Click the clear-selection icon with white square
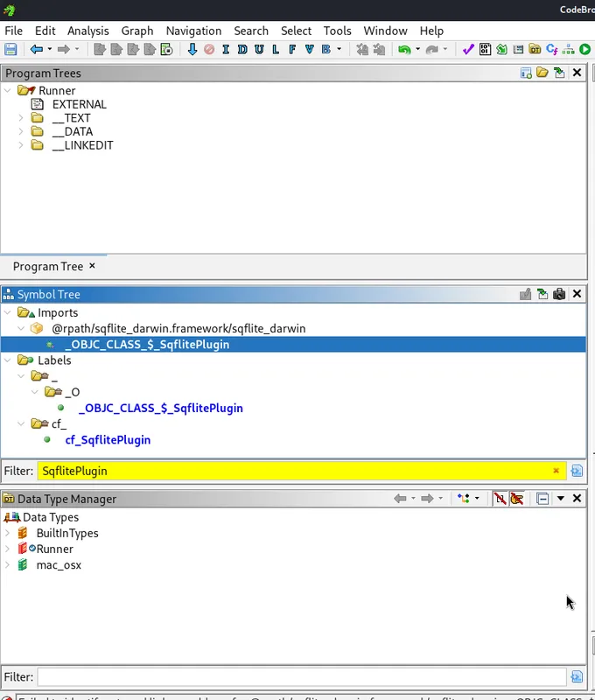Viewport: 595px width, 700px height. click(166, 49)
